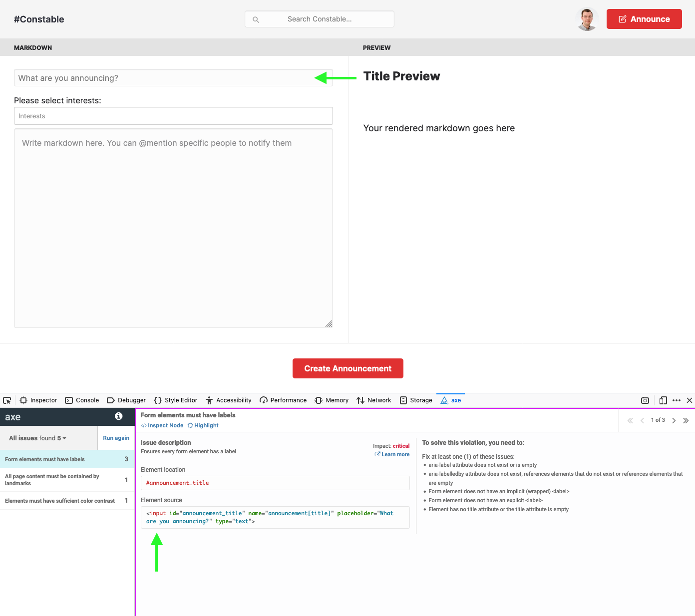695x616 pixels.
Task: Open Responsive Design Mode in DevTools
Action: tap(663, 400)
